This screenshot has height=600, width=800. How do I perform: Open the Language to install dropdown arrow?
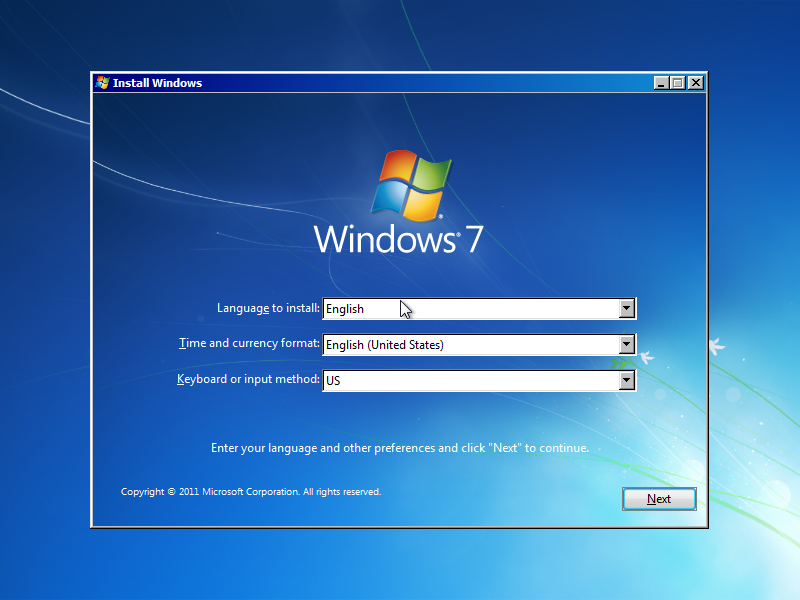pos(627,308)
